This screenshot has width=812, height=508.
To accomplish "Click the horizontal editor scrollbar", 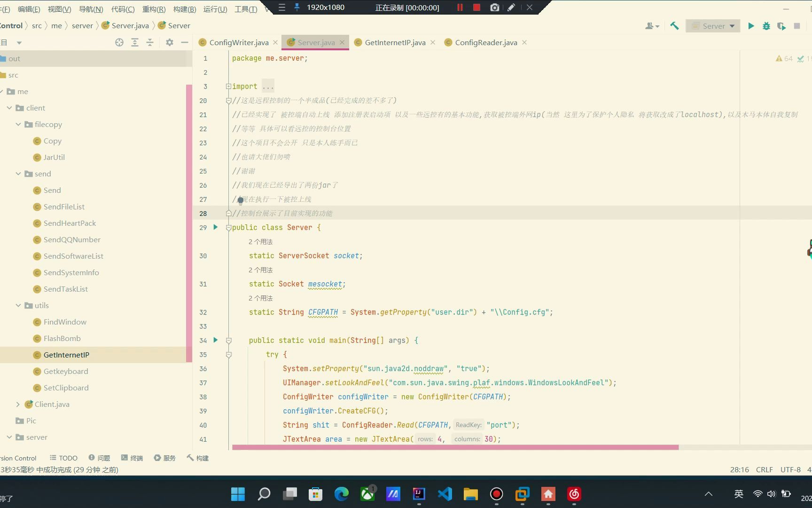I will 455,447.
